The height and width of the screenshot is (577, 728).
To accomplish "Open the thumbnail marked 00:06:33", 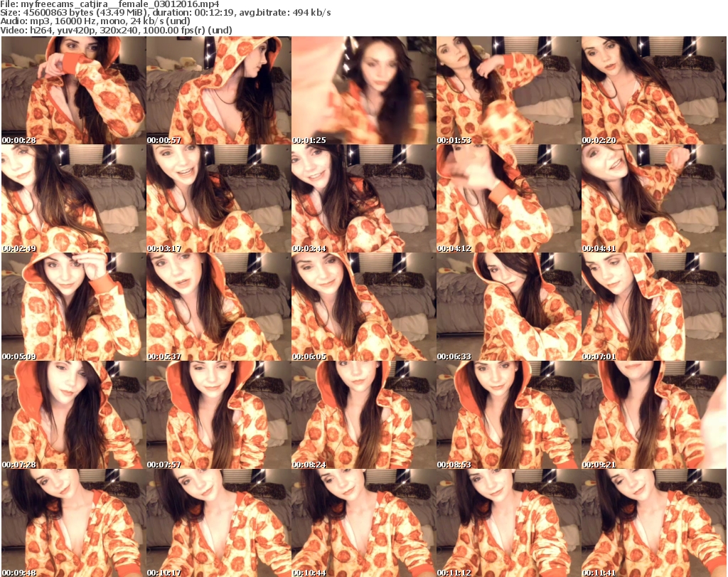I will point(509,307).
